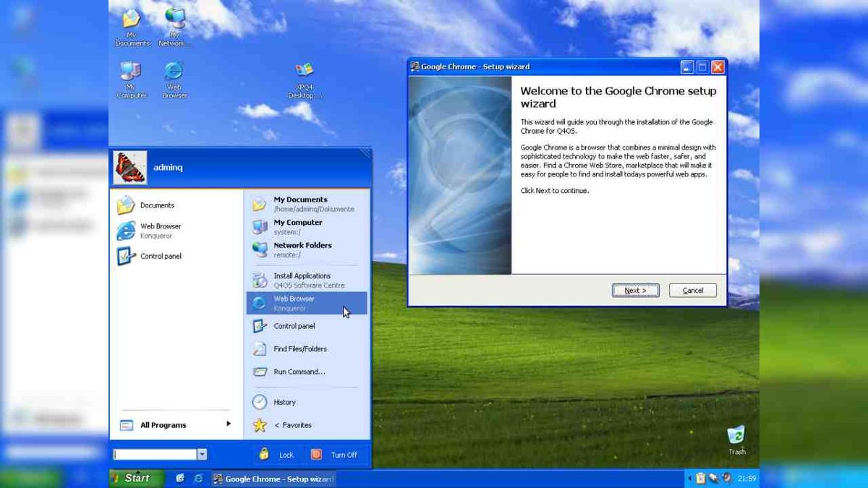Open Run Command from the start menu
The height and width of the screenshot is (488, 868).
299,372
